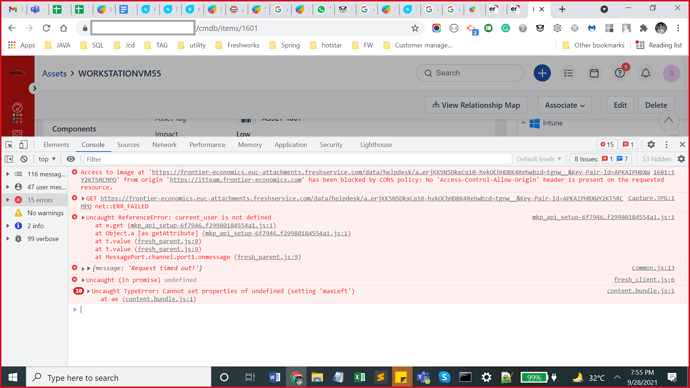690x388 pixels.
Task: Open DevTools settings gear icon
Action: point(651,145)
